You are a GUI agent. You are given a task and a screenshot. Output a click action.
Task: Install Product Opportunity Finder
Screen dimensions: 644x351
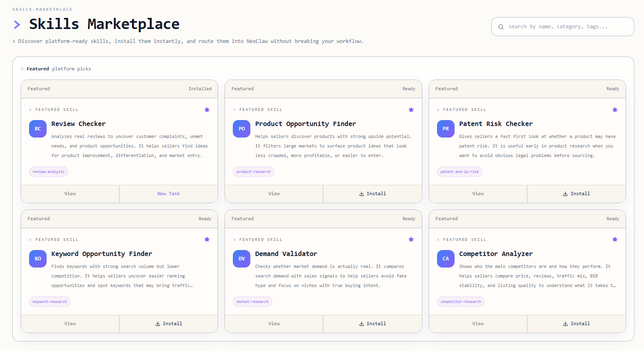click(373, 194)
